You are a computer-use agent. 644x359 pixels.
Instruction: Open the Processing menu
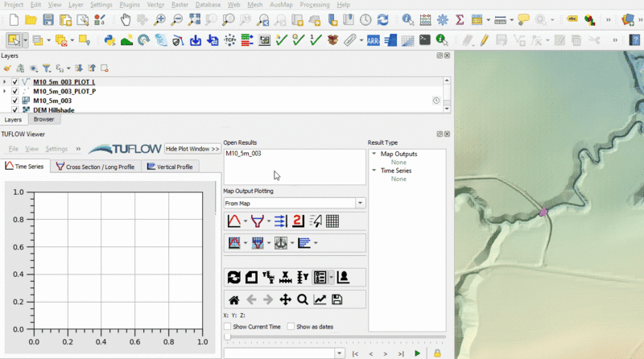coord(314,5)
